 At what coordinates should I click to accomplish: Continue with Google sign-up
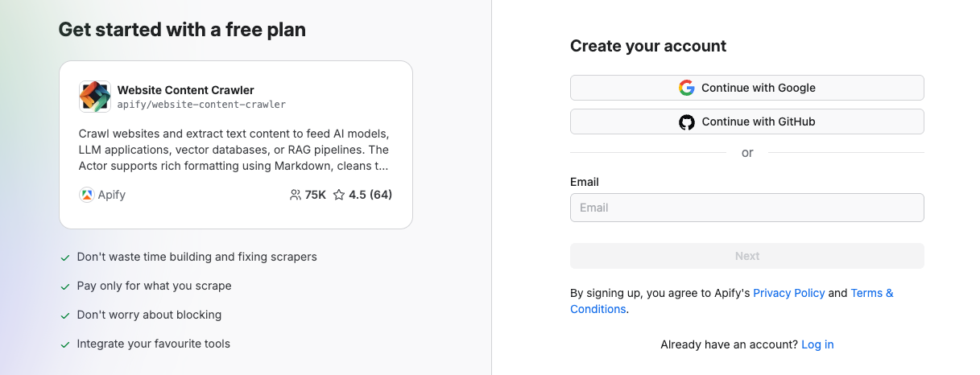click(x=746, y=88)
